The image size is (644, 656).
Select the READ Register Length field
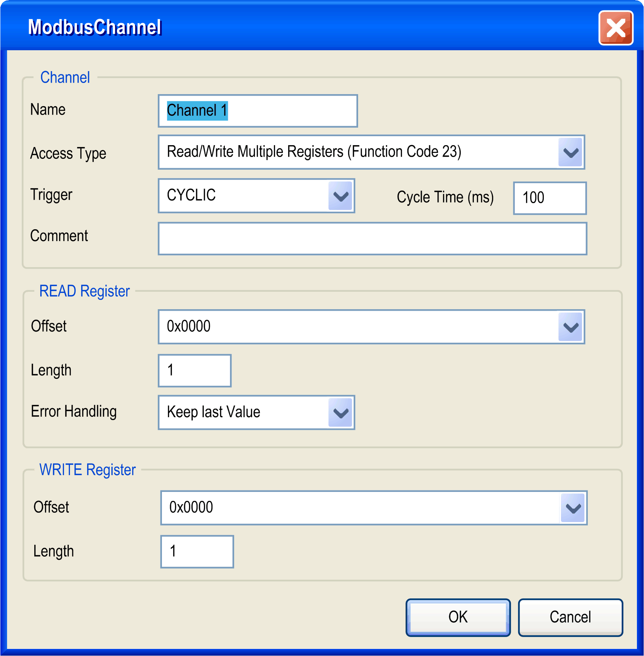[x=194, y=370]
